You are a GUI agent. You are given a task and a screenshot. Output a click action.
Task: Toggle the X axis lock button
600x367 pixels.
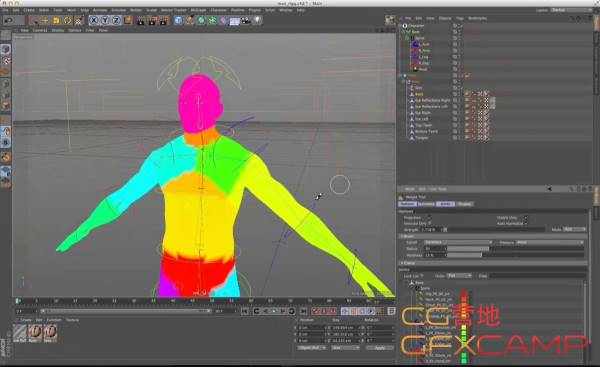pyautogui.click(x=94, y=20)
